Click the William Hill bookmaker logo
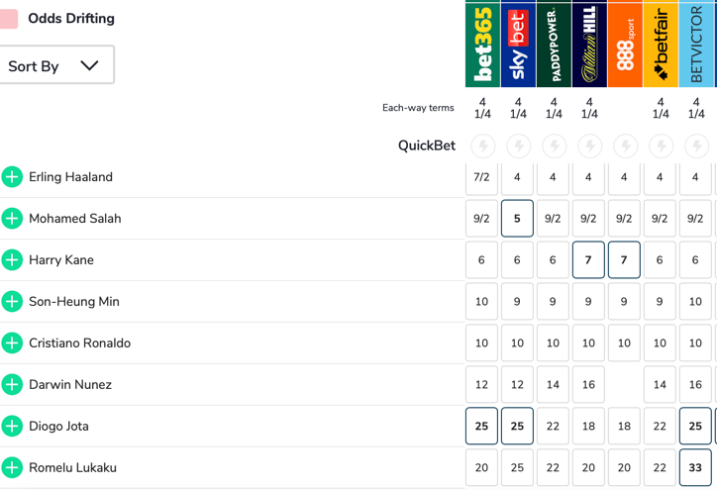Screen dimensions: 717x490 click(589, 44)
